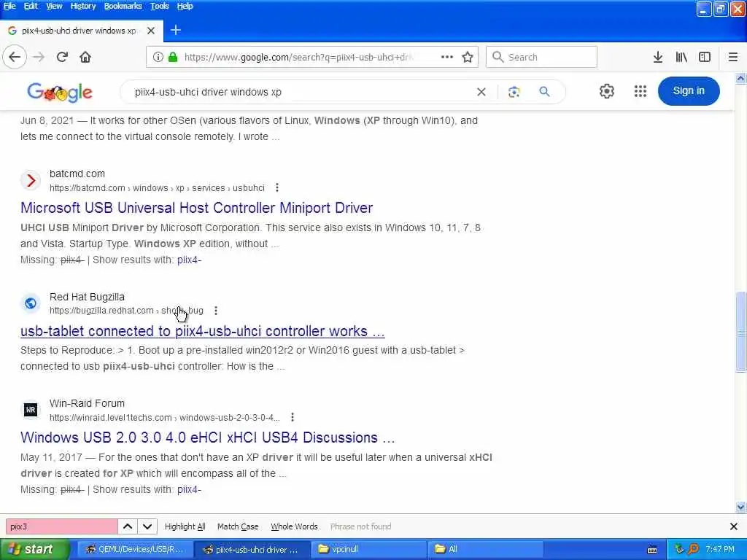Screen dimensions: 747x560
Task: Click the tray icon next to the clock
Action: [x=693, y=549]
